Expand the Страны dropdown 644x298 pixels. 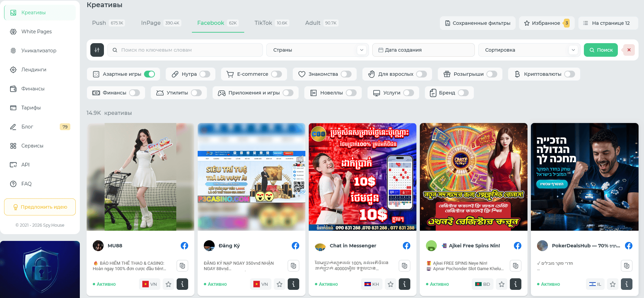318,50
